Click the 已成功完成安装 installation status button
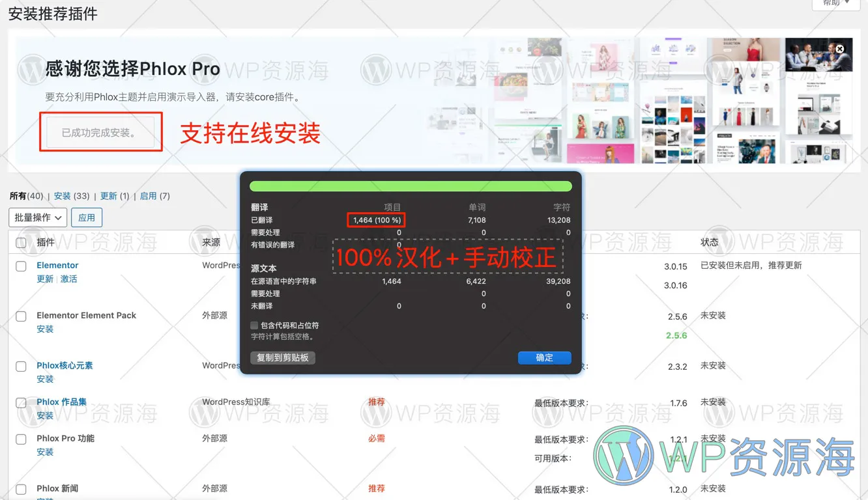Image resolution: width=868 pixels, height=500 pixels. pos(100,131)
